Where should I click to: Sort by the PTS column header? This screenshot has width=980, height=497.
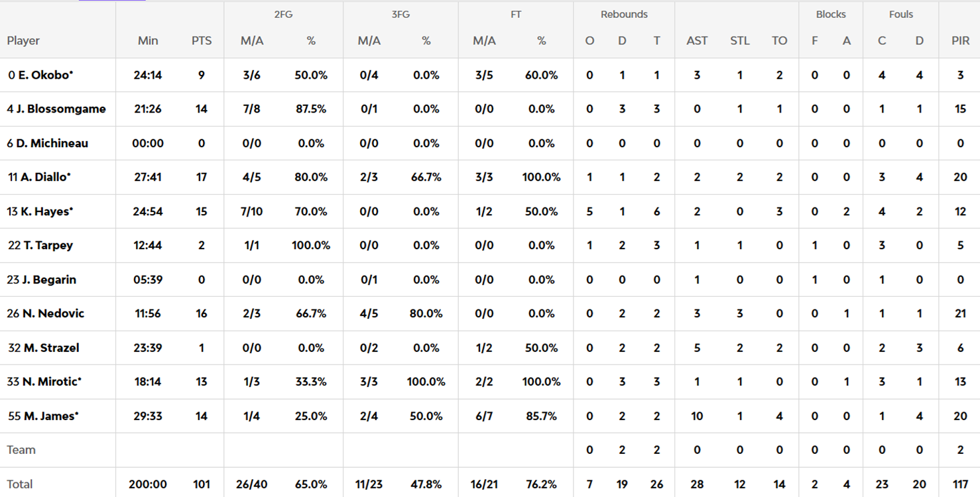pyautogui.click(x=202, y=40)
